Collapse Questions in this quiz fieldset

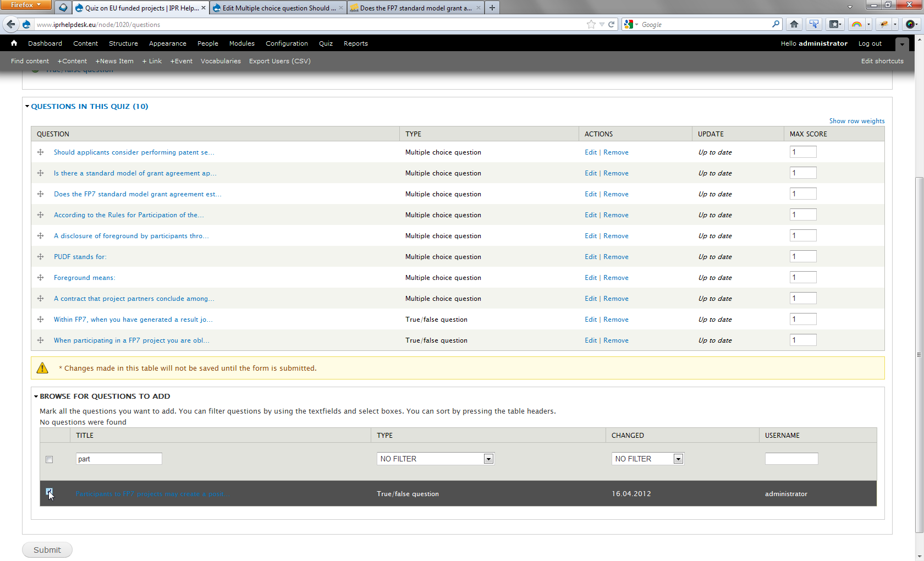90,106
